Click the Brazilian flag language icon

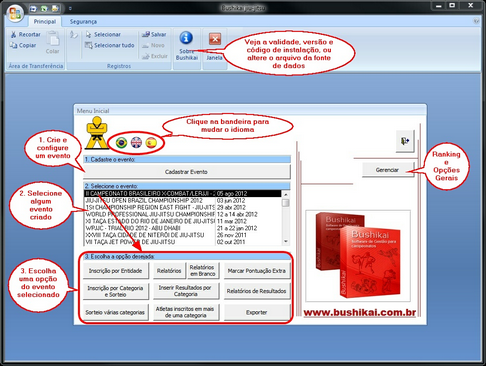121,143
